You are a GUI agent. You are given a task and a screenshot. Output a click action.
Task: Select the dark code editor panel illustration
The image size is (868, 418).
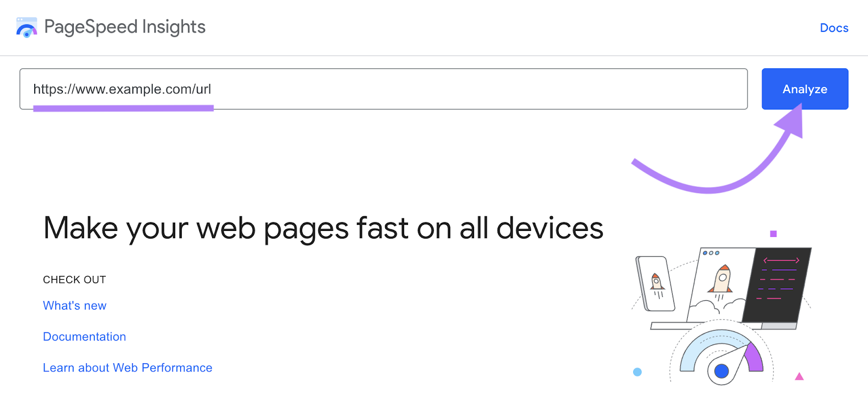coord(778,285)
